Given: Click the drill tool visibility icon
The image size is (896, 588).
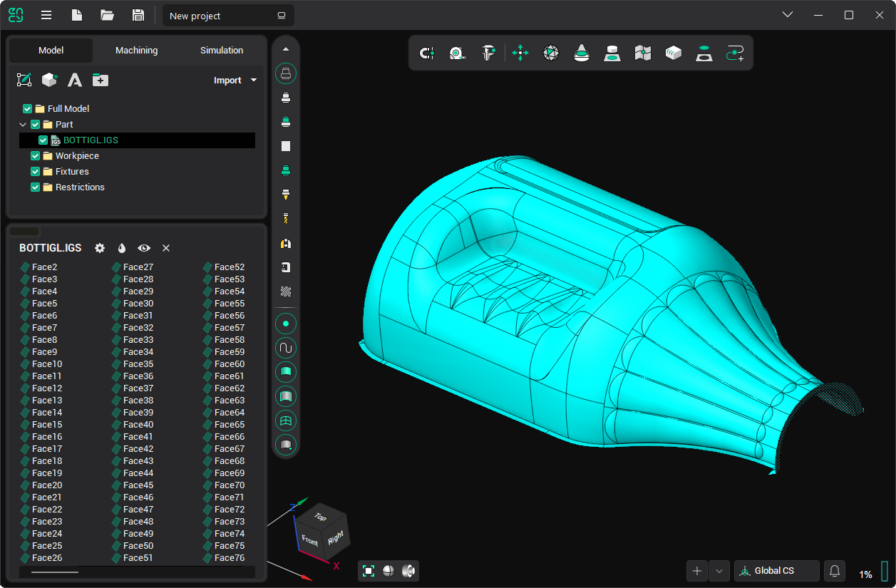Looking at the screenshot, I should click(x=286, y=219).
